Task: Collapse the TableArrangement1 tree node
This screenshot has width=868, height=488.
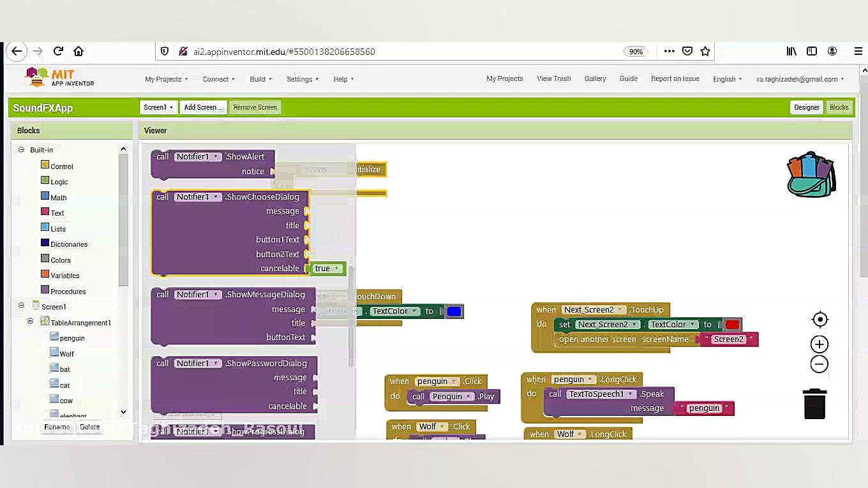Action: (x=30, y=322)
